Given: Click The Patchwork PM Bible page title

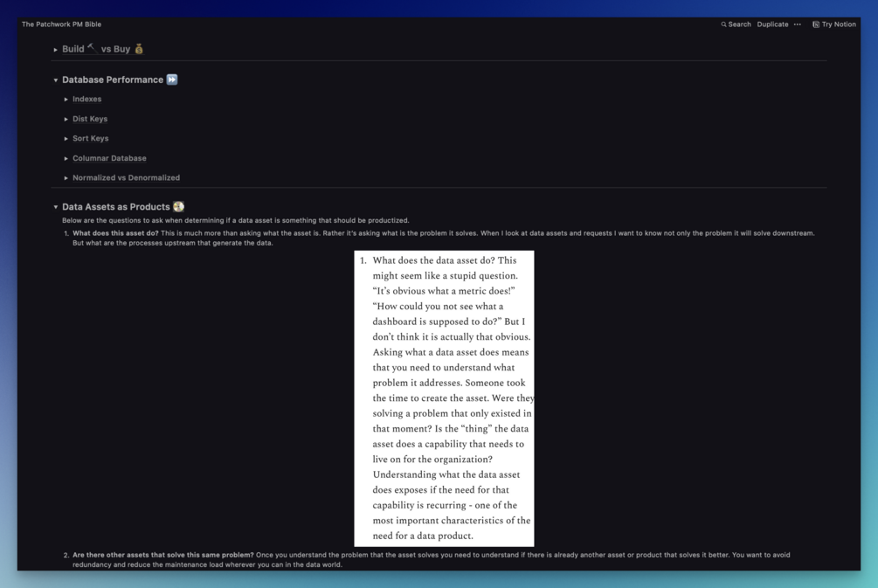Looking at the screenshot, I should point(62,24).
